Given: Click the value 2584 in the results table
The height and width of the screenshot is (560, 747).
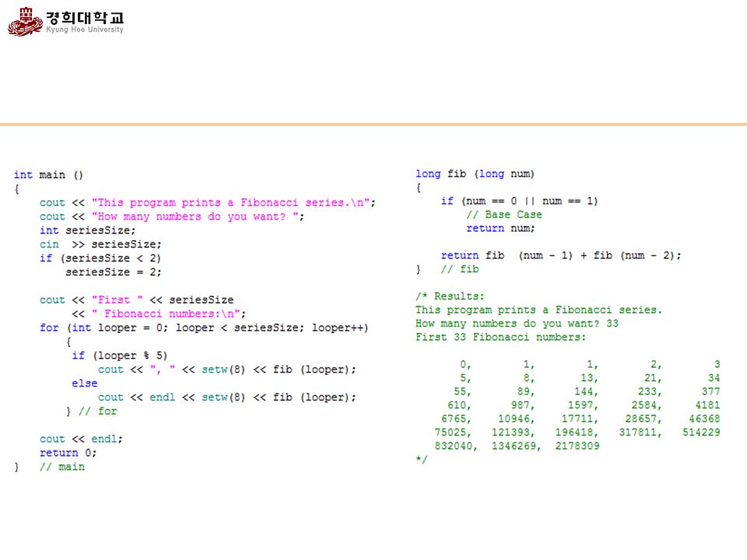Looking at the screenshot, I should [x=644, y=405].
